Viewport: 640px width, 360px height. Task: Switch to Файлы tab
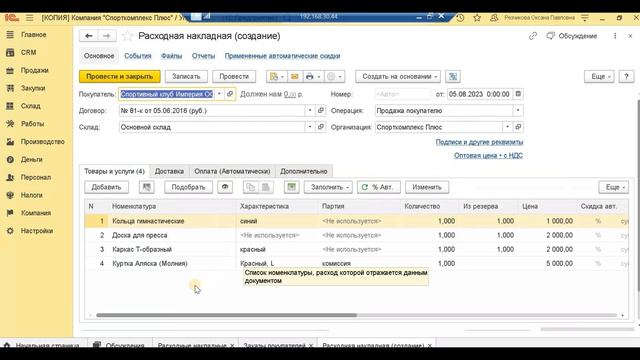coord(171,56)
